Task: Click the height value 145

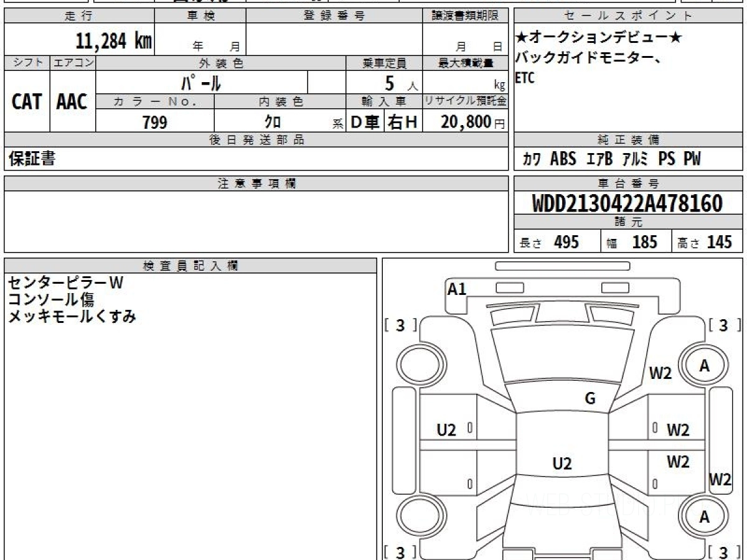Action: pos(719,242)
